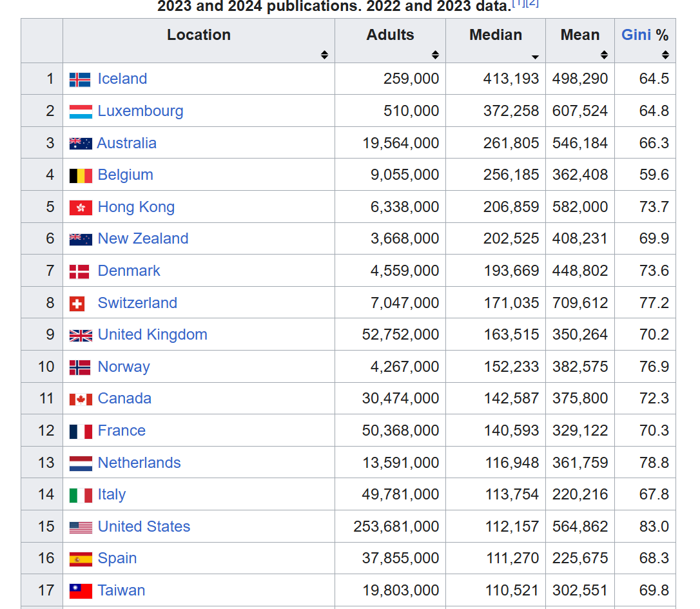The width and height of the screenshot is (700, 609).
Task: Follow the Australia link
Action: coord(127,143)
